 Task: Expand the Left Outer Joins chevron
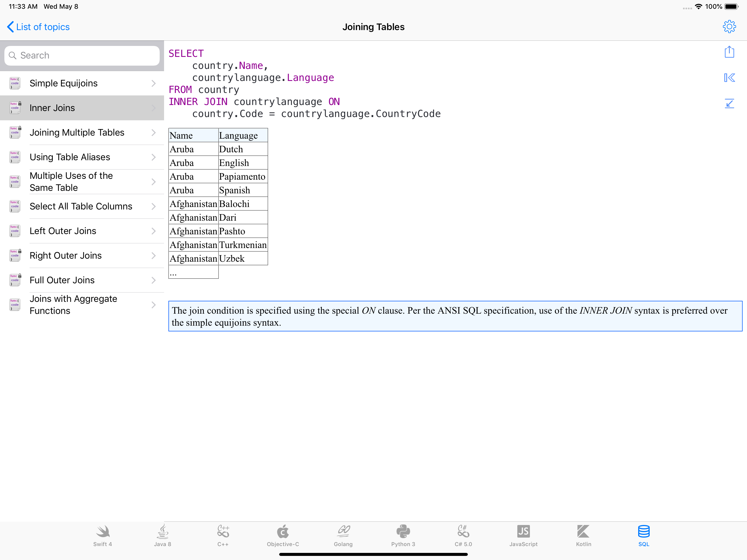coord(153,231)
